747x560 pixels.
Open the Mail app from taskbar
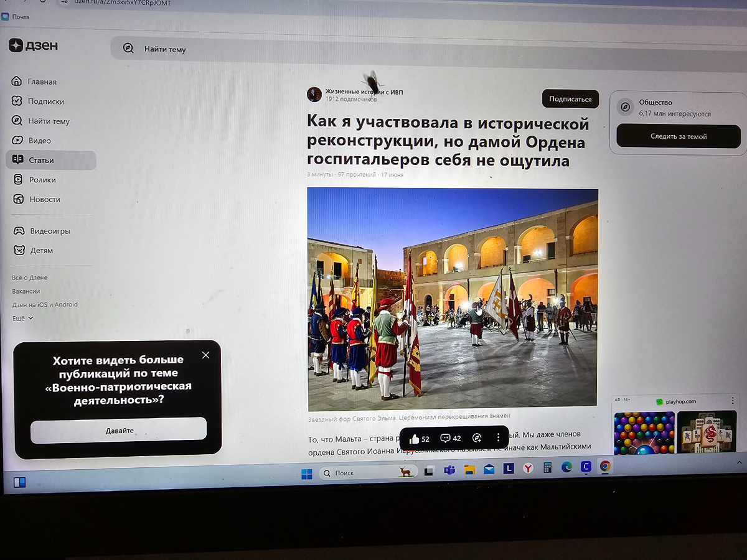point(489,469)
